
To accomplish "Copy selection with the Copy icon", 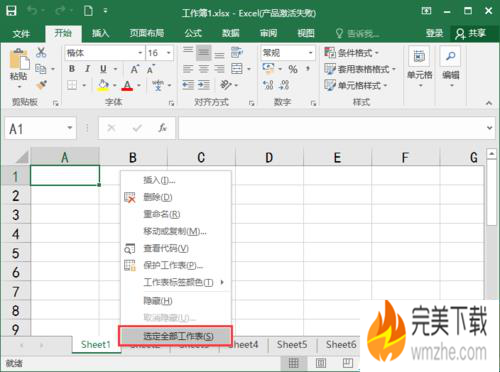I will point(41,69).
